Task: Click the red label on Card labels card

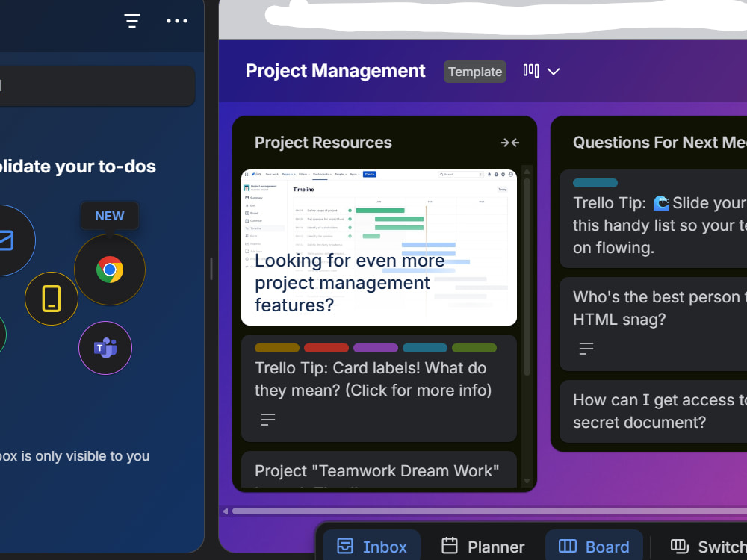Action: [x=326, y=348]
